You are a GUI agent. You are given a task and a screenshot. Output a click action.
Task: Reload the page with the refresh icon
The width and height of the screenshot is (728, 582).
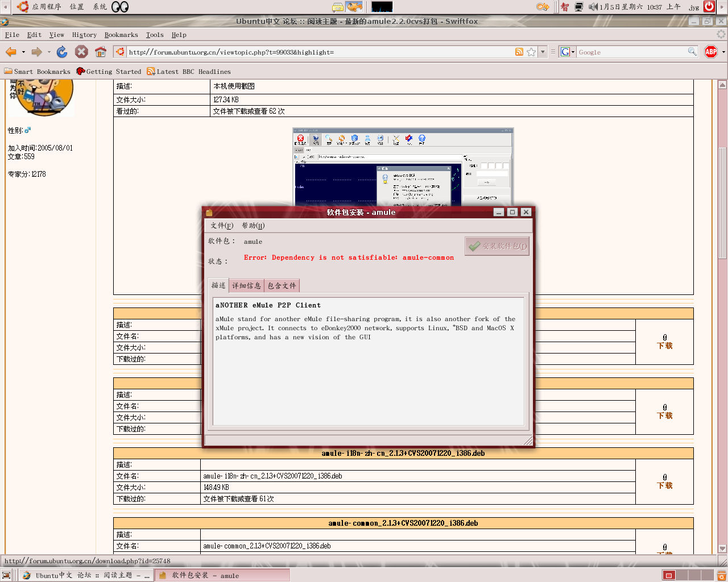62,52
